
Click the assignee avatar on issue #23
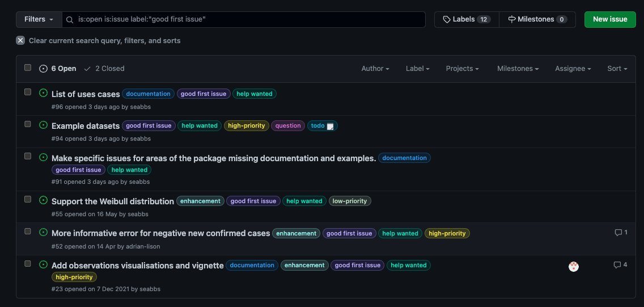pos(574,267)
